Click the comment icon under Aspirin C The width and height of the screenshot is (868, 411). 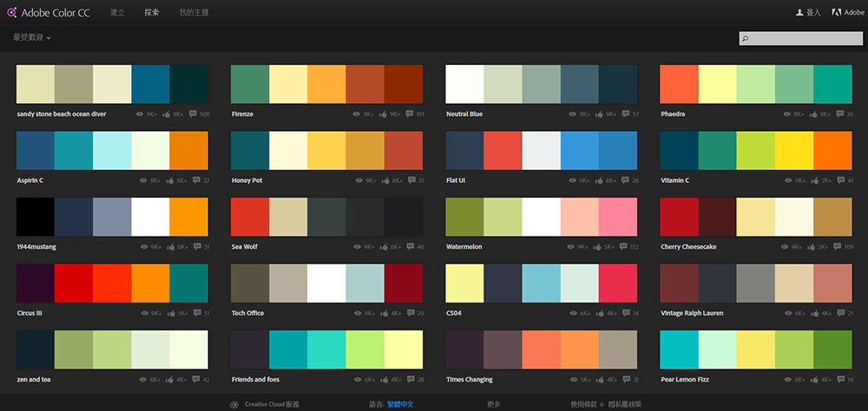pyautogui.click(x=193, y=180)
